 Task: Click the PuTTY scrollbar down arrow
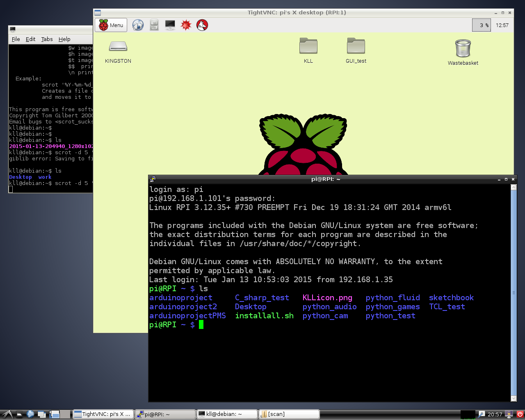[x=514, y=398]
